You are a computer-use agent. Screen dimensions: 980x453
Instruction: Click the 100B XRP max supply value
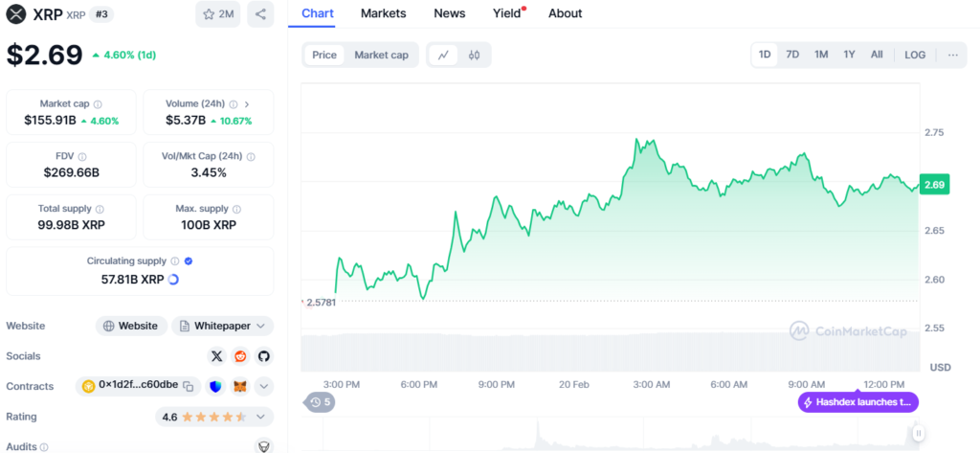[209, 225]
